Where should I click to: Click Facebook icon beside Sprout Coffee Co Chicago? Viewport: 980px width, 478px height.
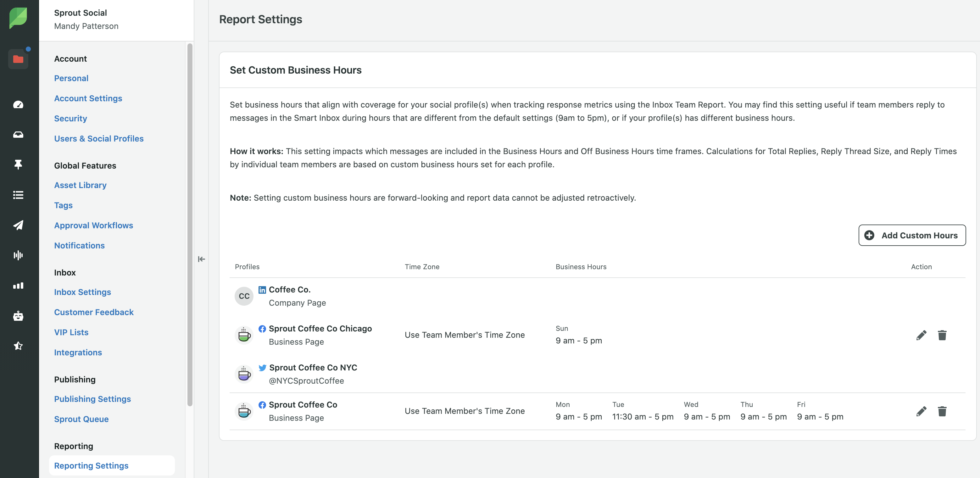tap(262, 329)
